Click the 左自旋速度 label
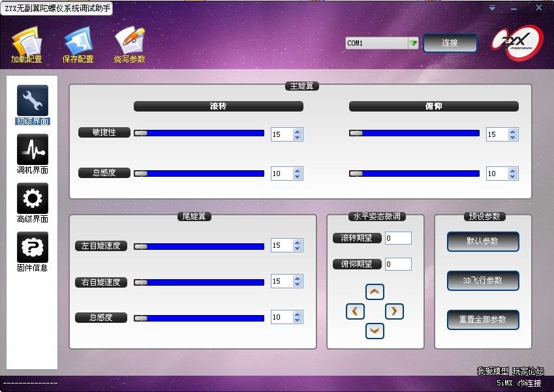Image resolution: width=554 pixels, height=392 pixels. tap(101, 246)
